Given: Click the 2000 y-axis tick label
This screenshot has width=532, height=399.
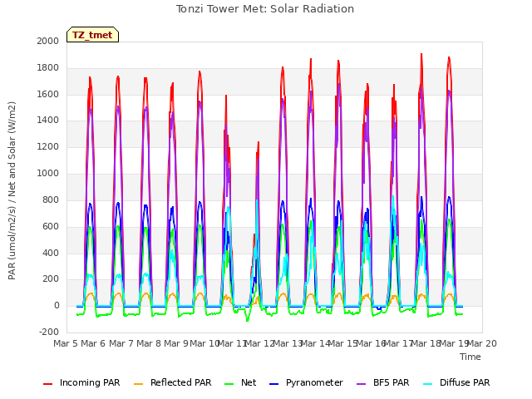Looking at the screenshot, I should [x=48, y=41].
